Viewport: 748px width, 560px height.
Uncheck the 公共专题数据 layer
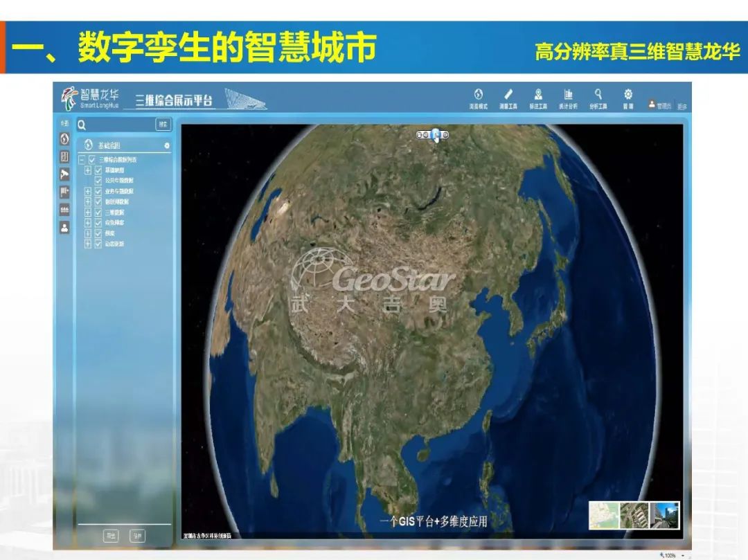click(x=98, y=181)
